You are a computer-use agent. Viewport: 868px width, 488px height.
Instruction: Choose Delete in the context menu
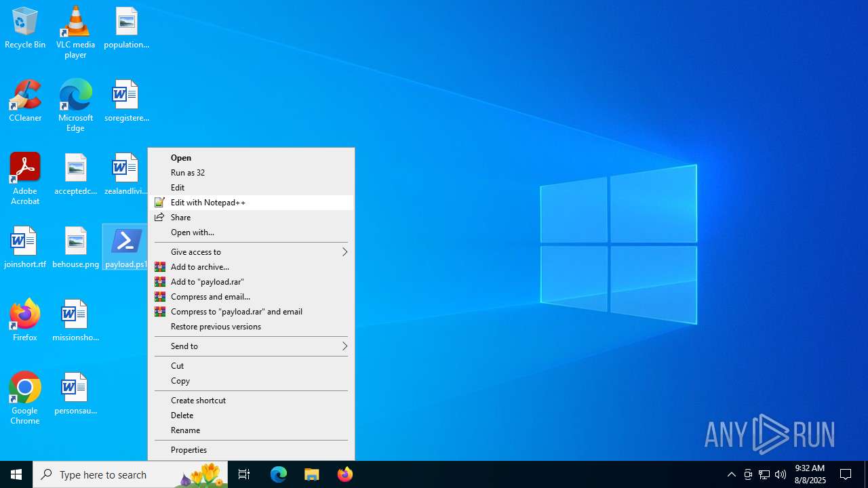(251, 415)
